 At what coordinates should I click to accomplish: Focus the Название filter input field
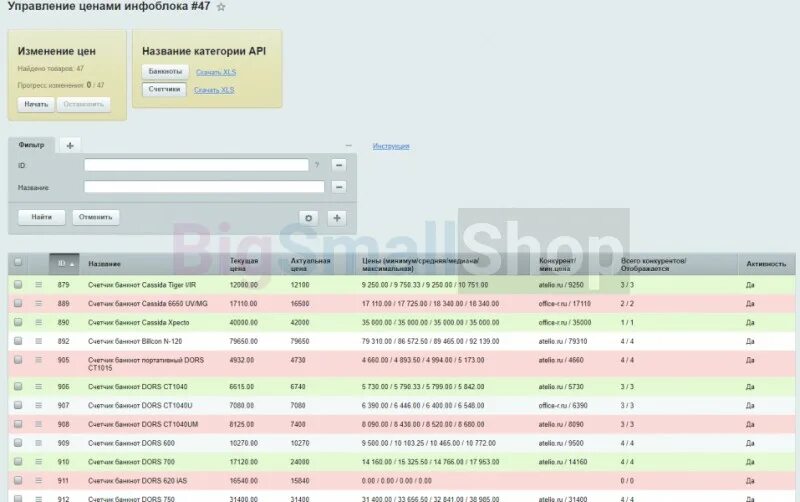[204, 187]
